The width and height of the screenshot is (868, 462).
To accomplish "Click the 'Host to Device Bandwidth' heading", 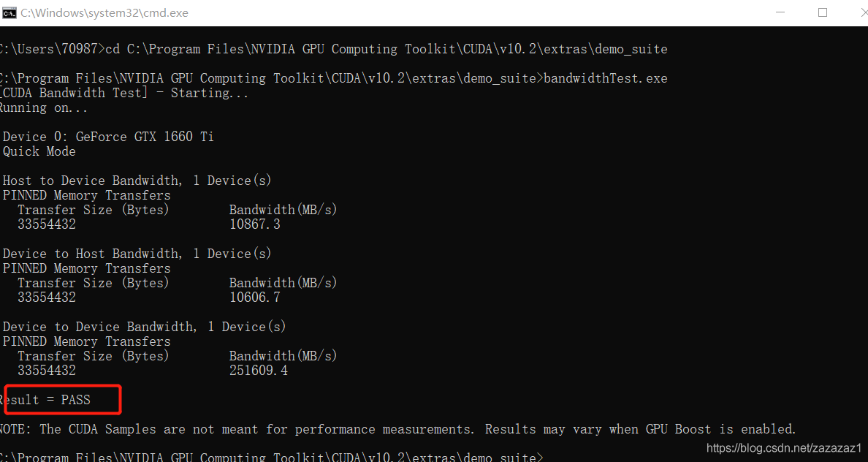I will tap(137, 181).
